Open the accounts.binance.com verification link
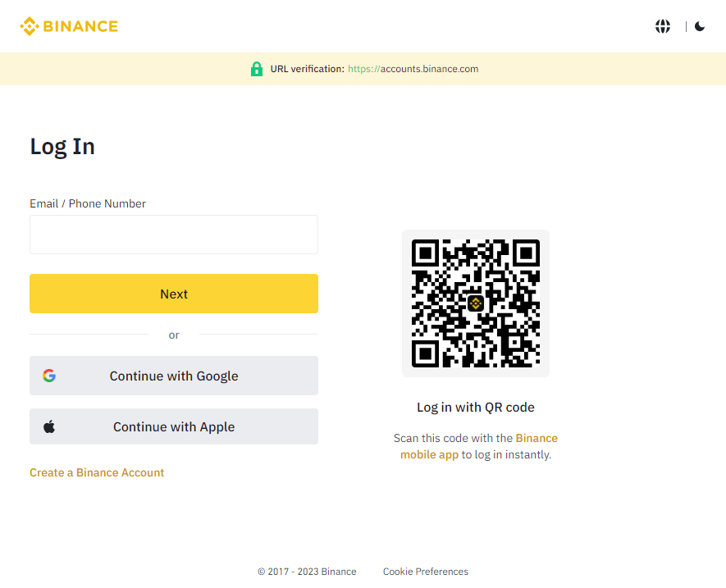The width and height of the screenshot is (726, 588). 413,69
